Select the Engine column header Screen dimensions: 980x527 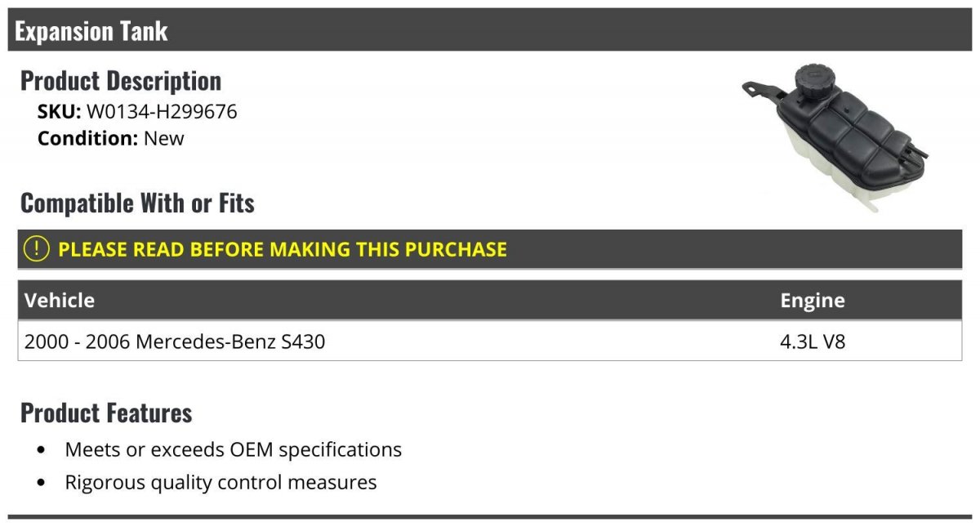[813, 301]
